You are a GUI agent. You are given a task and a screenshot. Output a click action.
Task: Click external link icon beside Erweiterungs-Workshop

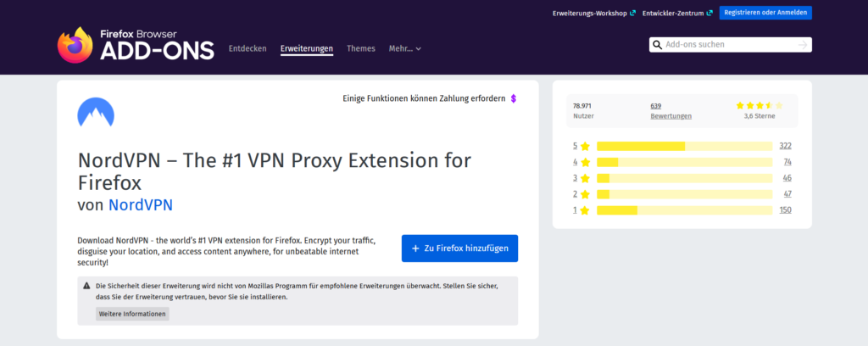632,13
